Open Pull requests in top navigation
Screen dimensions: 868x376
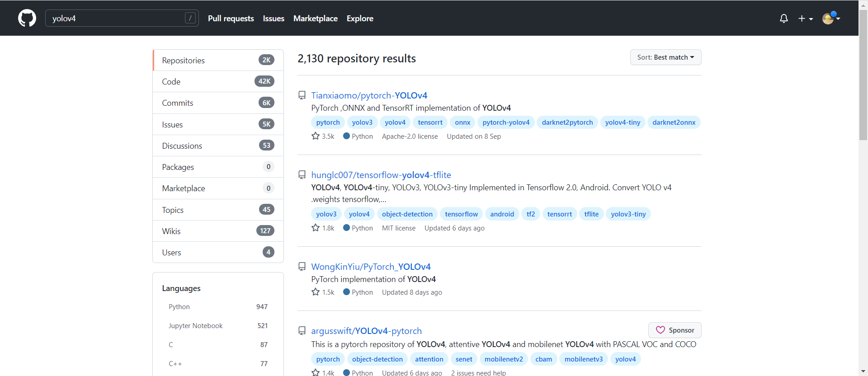coord(231,19)
